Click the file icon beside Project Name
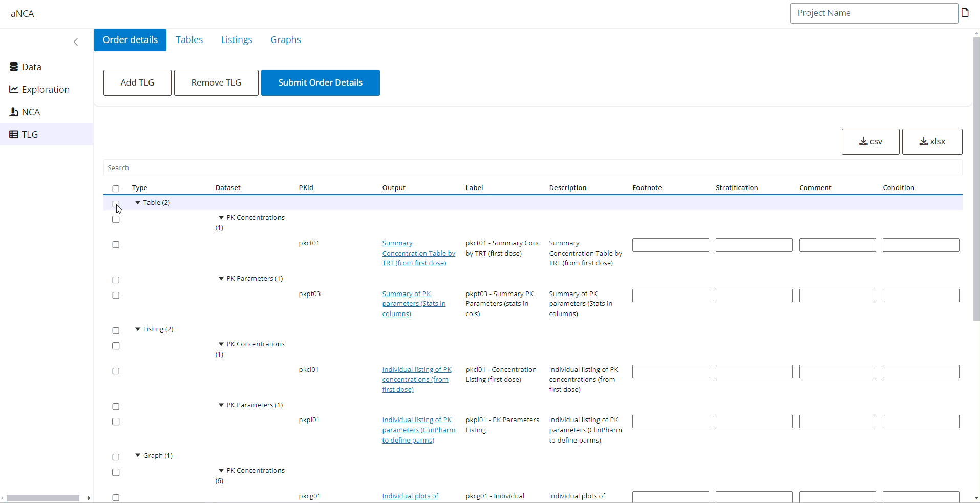 [x=965, y=13]
